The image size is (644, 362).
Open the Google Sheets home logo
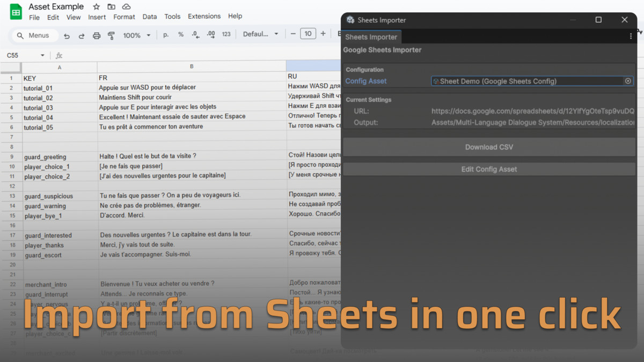(x=16, y=12)
